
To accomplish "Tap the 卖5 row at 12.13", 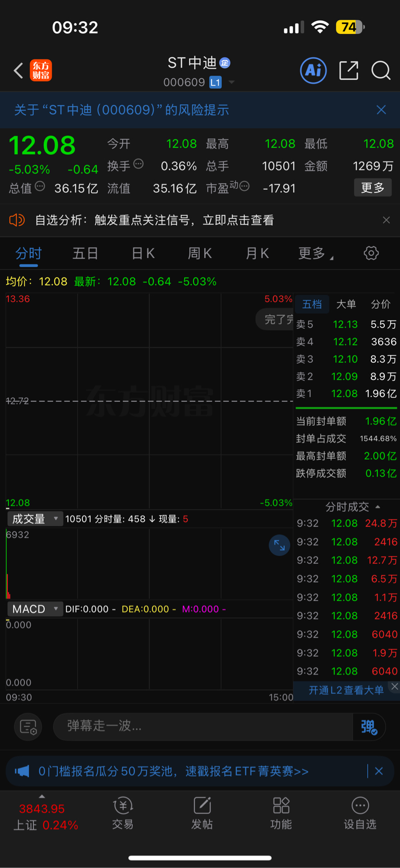I will 346,324.
